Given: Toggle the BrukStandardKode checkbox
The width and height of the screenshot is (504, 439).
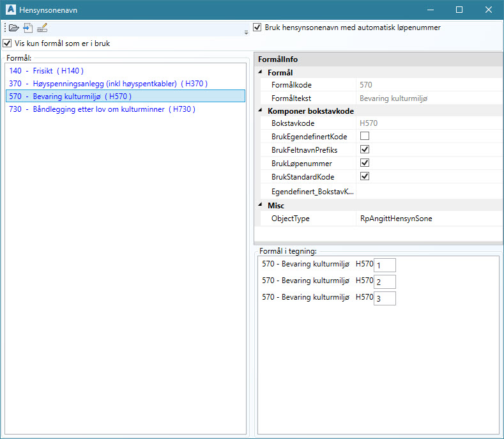Looking at the screenshot, I should click(365, 176).
